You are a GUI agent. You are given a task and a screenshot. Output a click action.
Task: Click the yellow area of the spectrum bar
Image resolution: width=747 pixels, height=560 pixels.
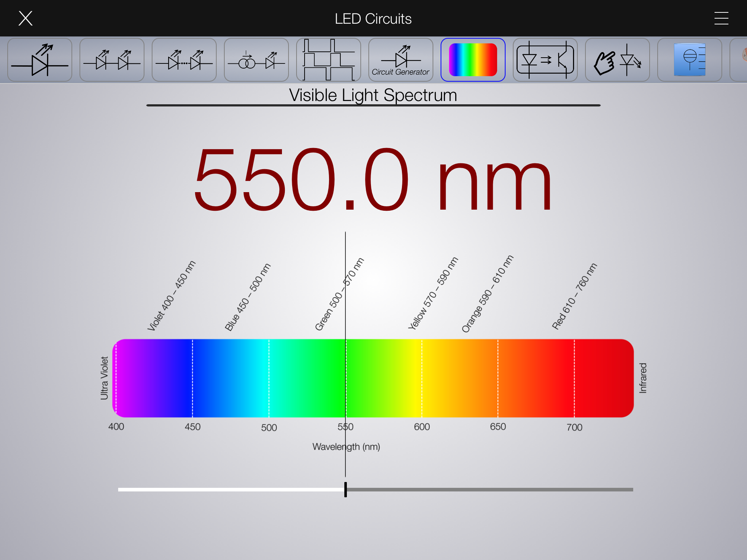click(x=416, y=378)
